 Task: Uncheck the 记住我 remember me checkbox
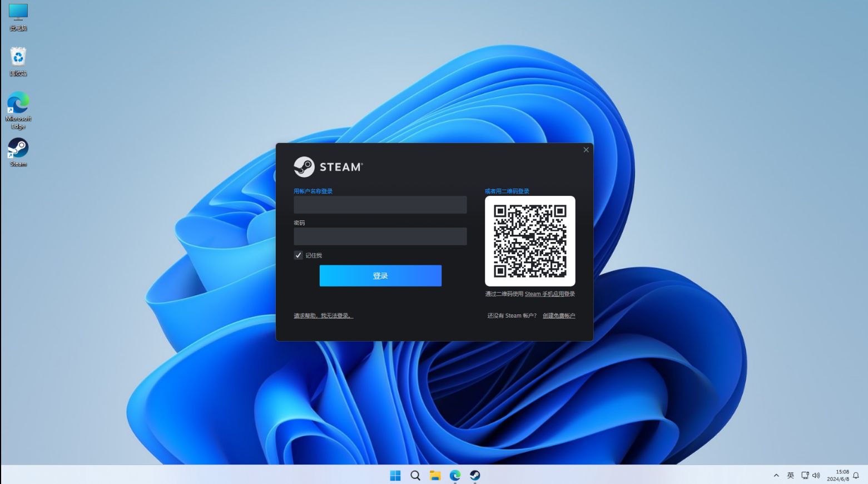coord(298,255)
